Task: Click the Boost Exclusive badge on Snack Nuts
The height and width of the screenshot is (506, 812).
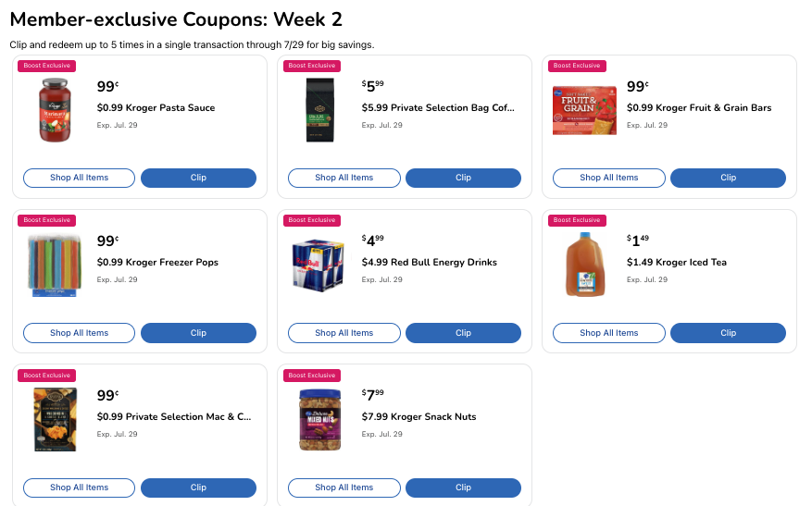Action: (312, 376)
